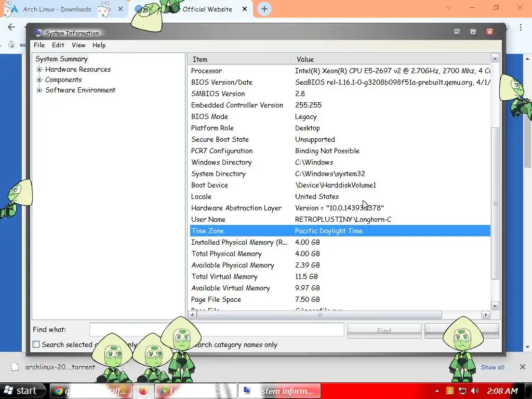Select the Installed Physical Memory row

(x=339, y=243)
